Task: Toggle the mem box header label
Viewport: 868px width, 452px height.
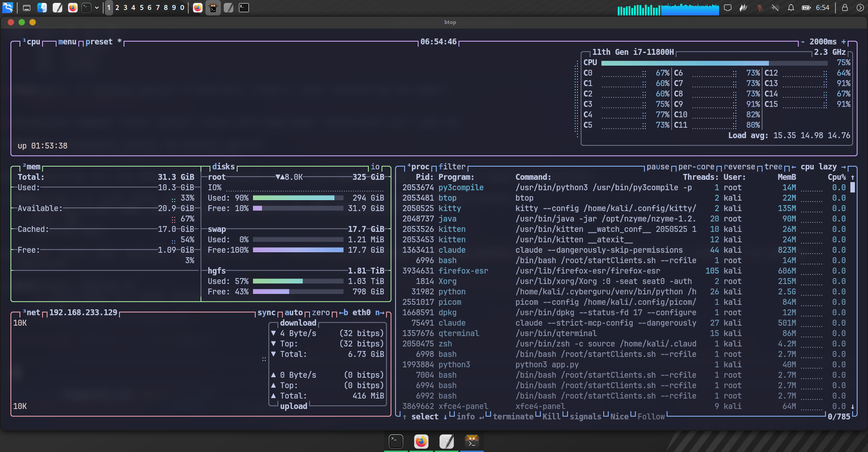Action: [x=32, y=167]
